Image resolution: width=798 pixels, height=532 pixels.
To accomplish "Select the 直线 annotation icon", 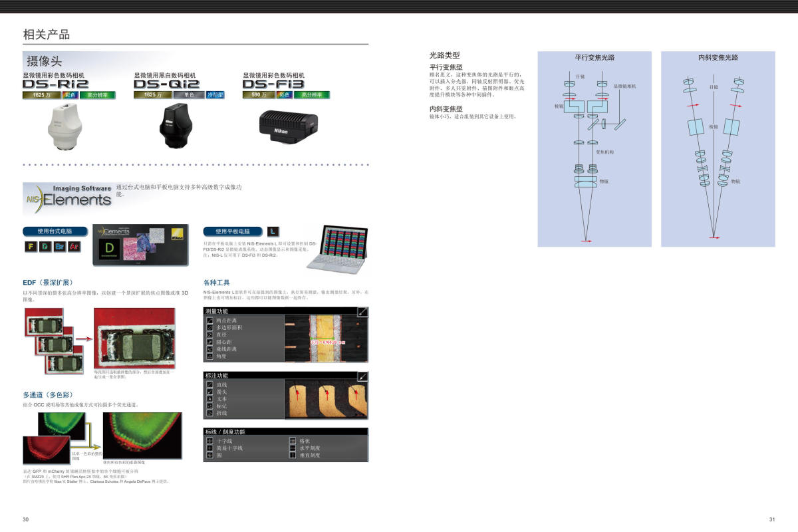I will coord(210,384).
